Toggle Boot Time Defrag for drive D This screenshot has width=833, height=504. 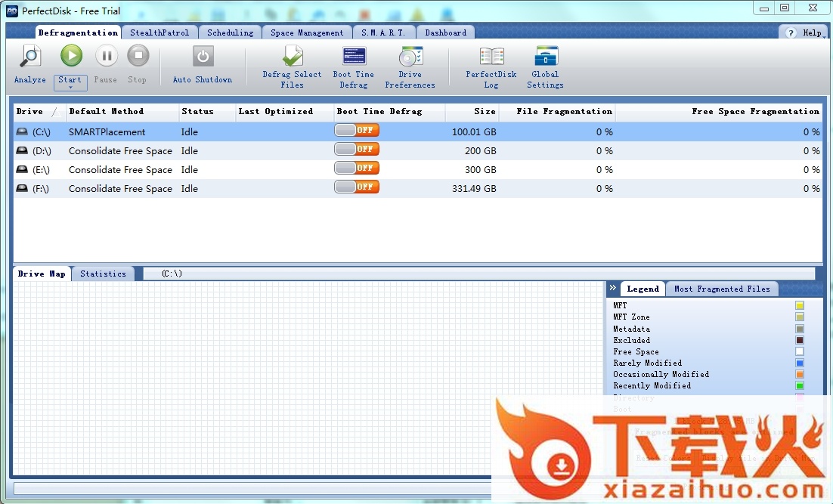click(x=357, y=149)
